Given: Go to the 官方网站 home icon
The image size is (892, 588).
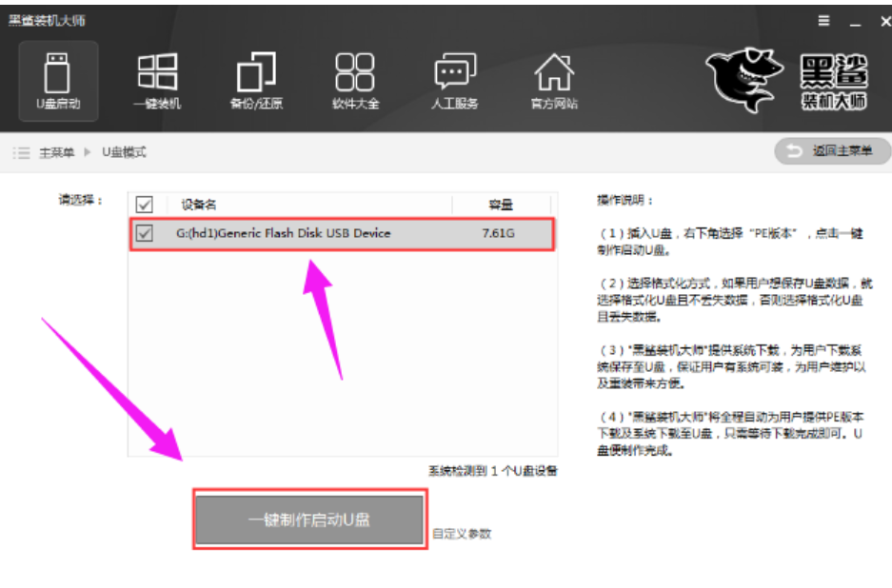Looking at the screenshot, I should tap(553, 81).
